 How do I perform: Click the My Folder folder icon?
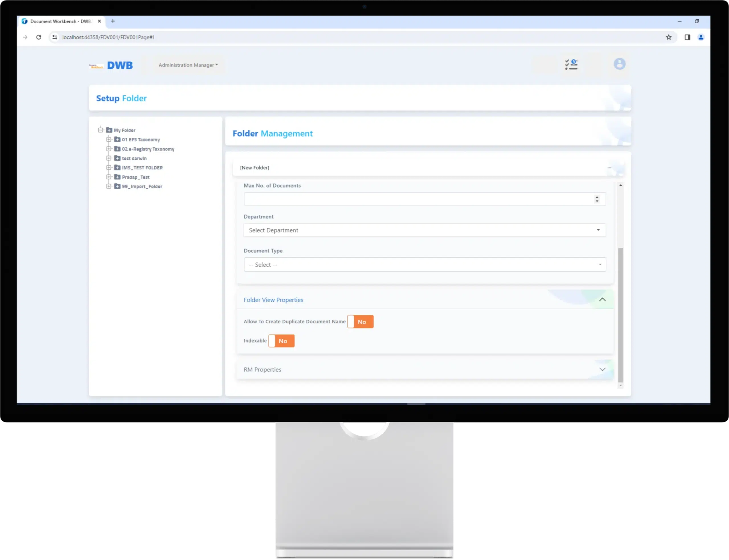coord(109,130)
